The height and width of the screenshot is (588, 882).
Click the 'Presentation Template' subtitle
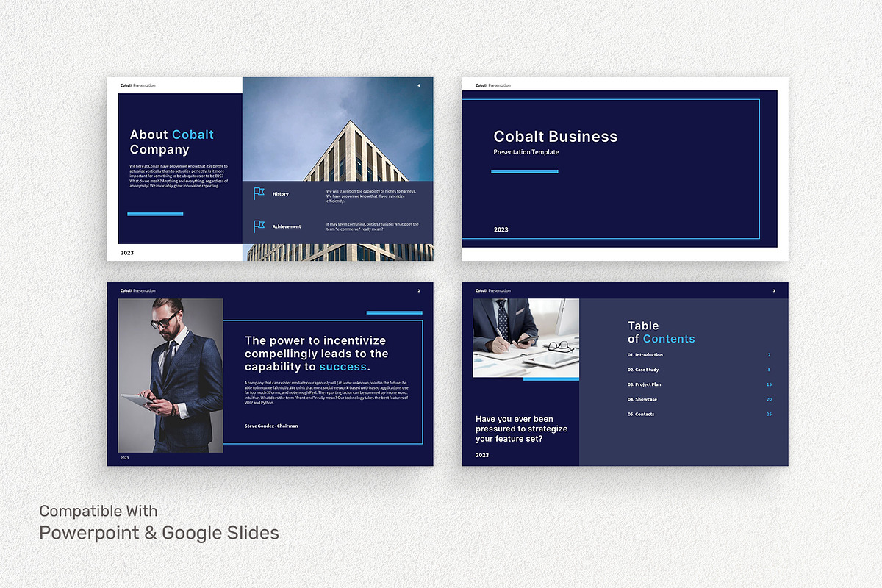coord(526,152)
